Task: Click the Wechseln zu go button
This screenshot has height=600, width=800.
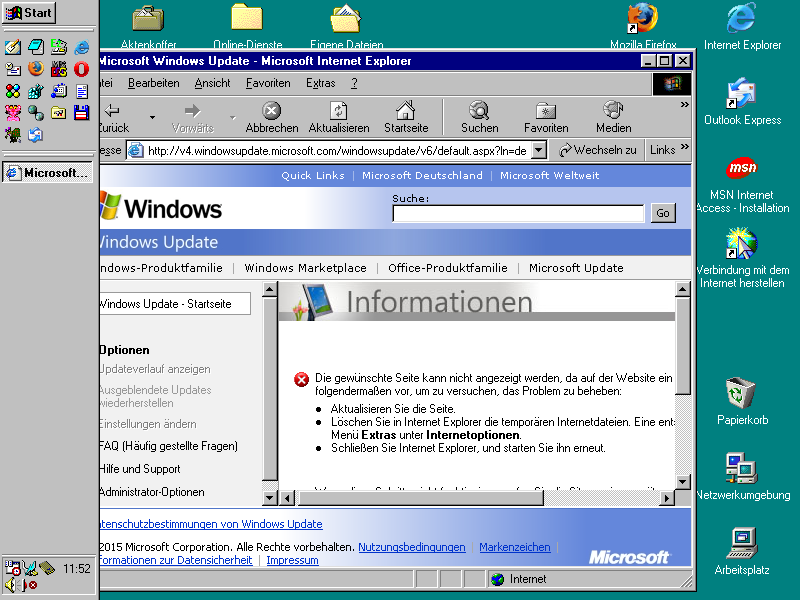Action: tap(597, 150)
